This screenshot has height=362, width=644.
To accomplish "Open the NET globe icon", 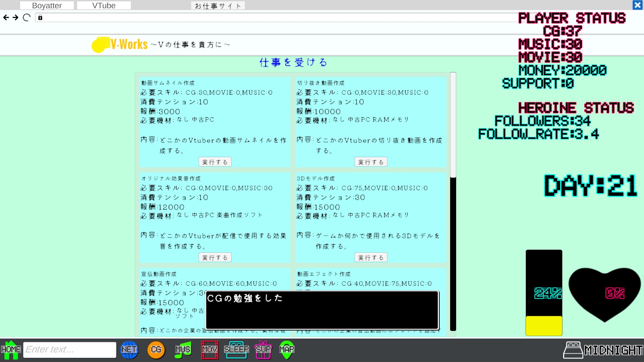I will (129, 350).
